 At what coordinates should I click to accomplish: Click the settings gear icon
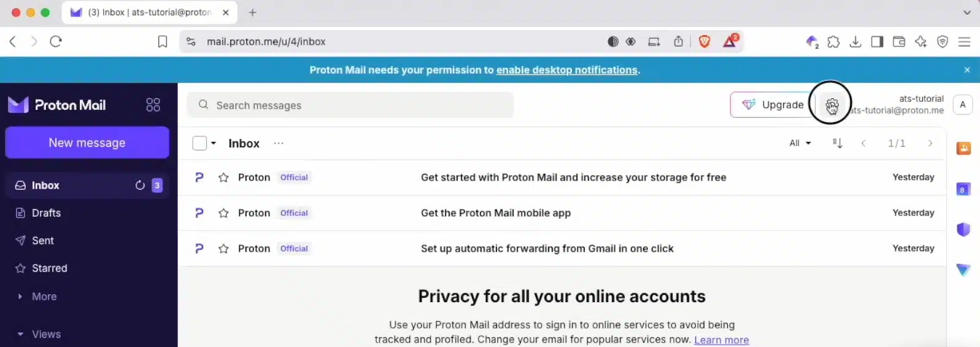click(x=831, y=106)
